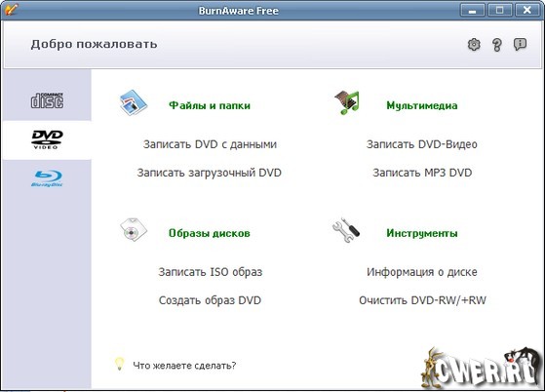
Task: Click the Образы дисков disc icon
Action: [x=134, y=230]
